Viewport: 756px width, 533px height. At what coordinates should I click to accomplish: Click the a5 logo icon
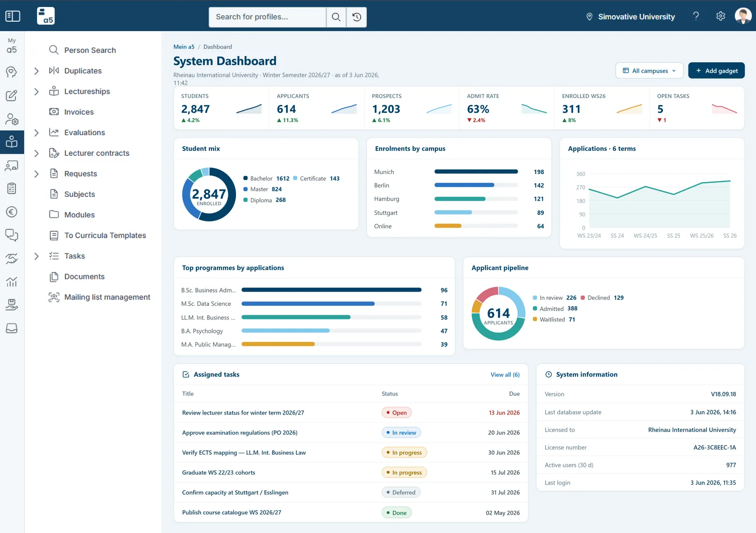pos(46,16)
